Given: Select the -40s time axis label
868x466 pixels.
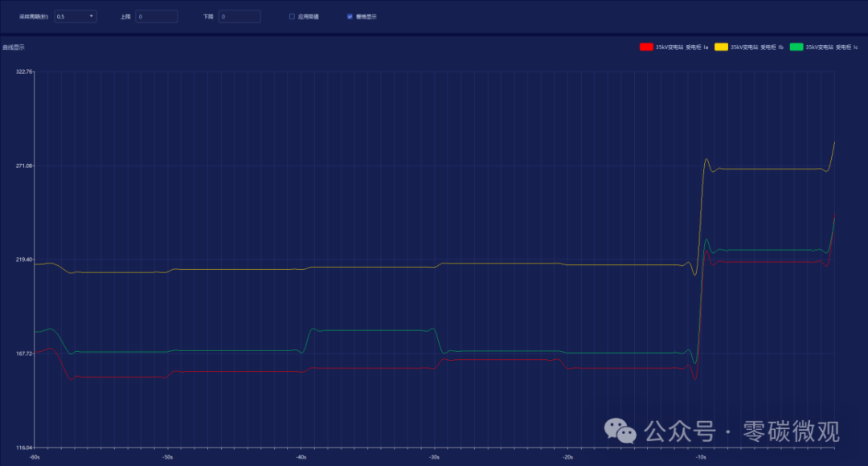Looking at the screenshot, I should 301,457.
